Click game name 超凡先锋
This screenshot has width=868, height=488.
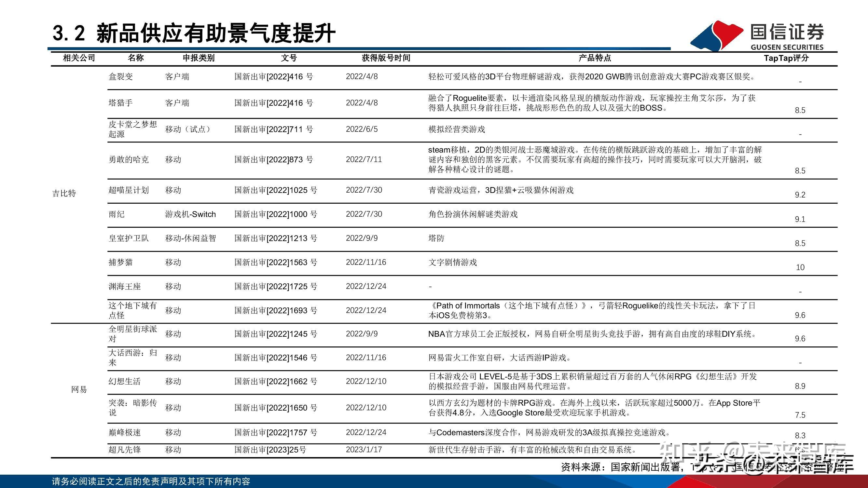click(x=125, y=450)
